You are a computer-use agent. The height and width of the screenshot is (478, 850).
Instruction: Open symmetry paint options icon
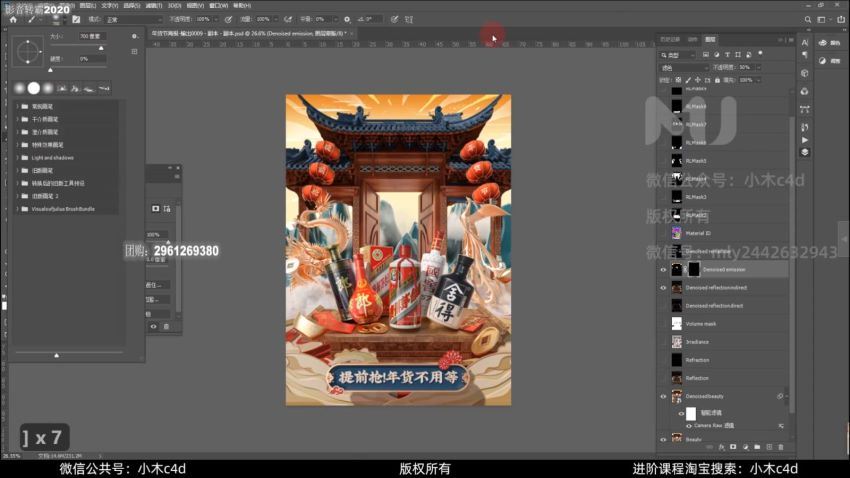(x=409, y=20)
